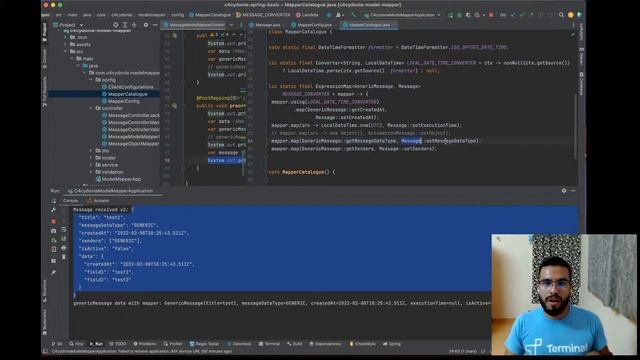Viewport: 640px width, 360px height.
Task: Open the Actuator tab in the Run panel
Action: coord(98,201)
